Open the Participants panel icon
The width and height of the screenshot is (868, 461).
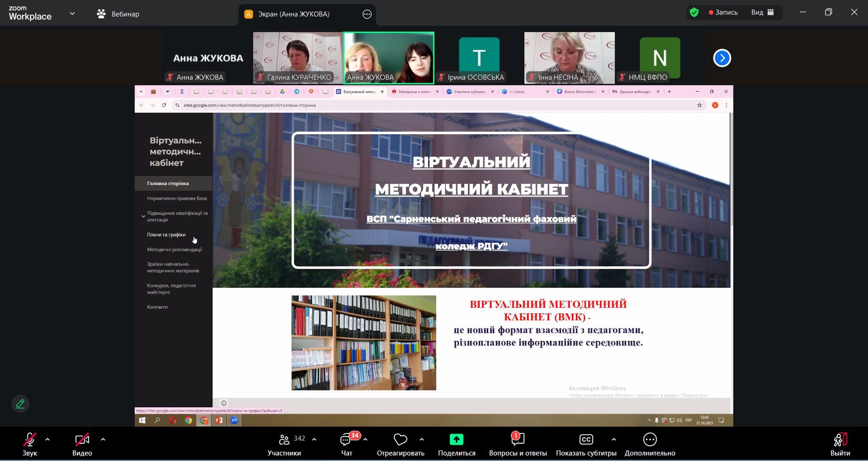click(x=284, y=440)
